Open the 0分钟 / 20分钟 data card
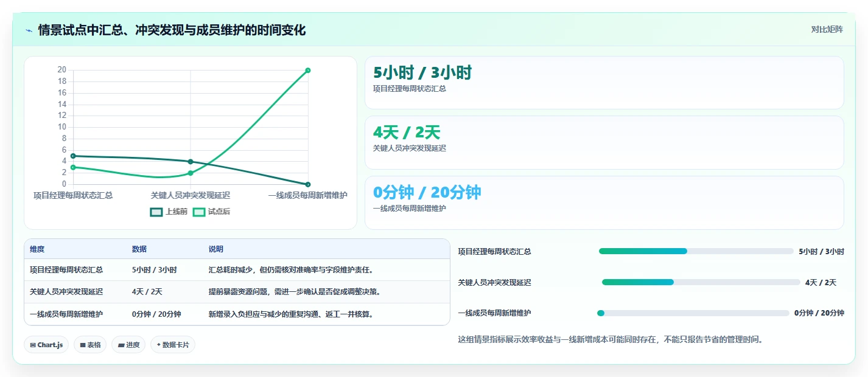The width and height of the screenshot is (868, 377). [x=604, y=202]
